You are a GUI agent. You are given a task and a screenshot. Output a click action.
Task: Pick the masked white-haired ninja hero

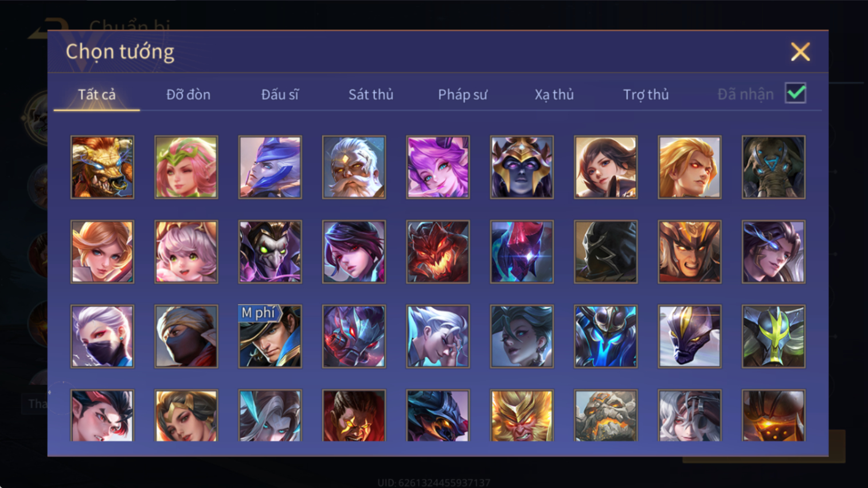coord(102,336)
